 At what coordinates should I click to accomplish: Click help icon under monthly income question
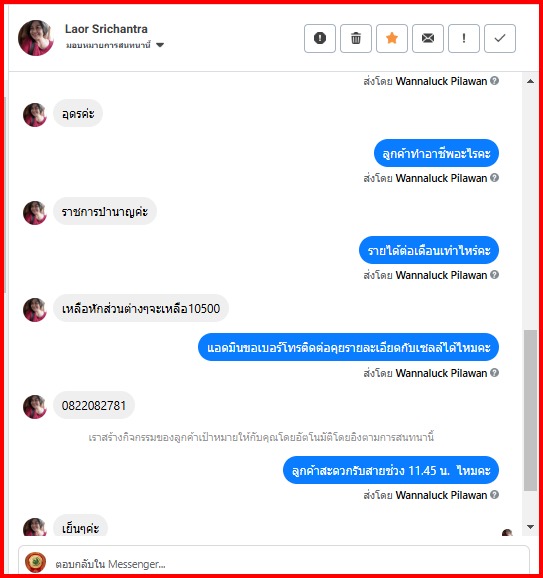[494, 275]
